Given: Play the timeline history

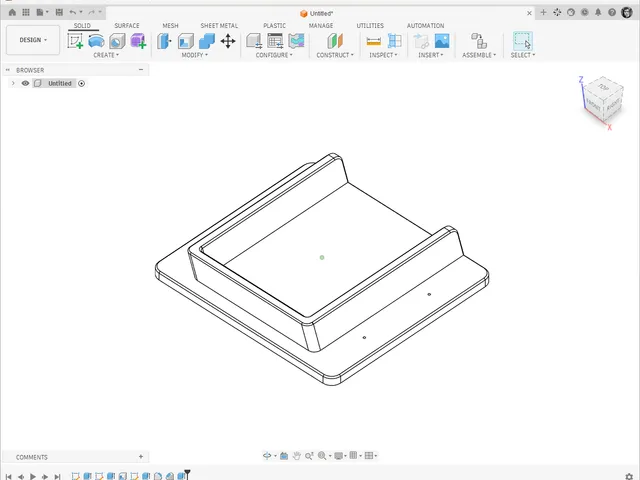Looking at the screenshot, I should tap(33, 476).
